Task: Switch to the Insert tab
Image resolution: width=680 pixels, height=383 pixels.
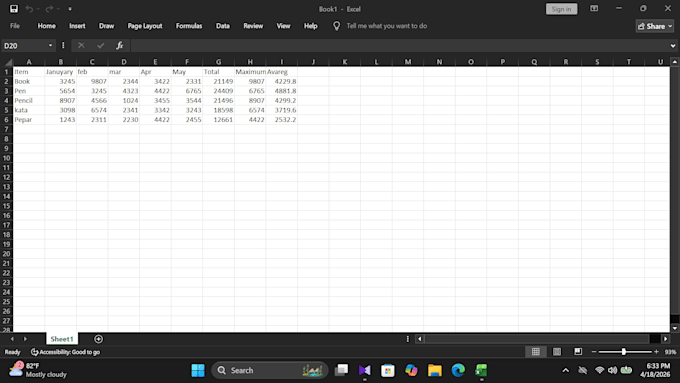Action: [77, 26]
